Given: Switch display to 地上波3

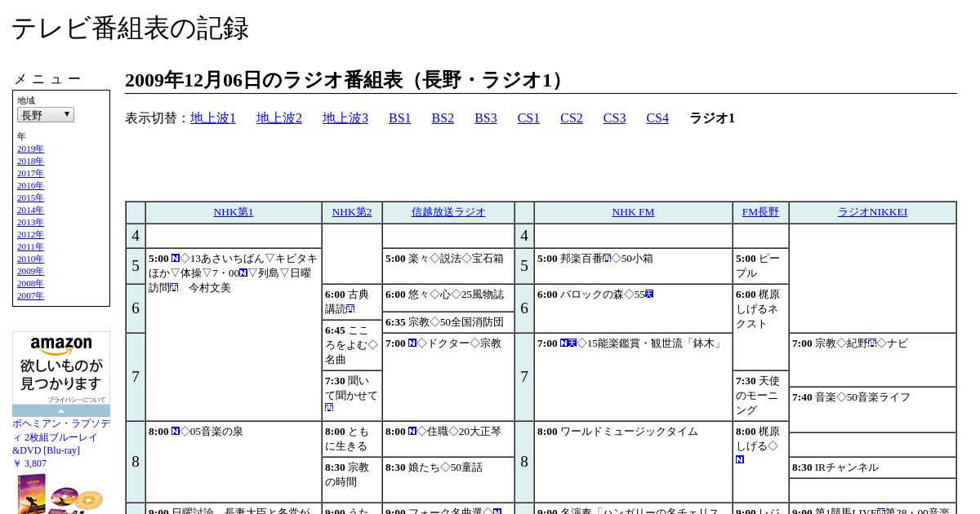Looking at the screenshot, I should click(345, 118).
